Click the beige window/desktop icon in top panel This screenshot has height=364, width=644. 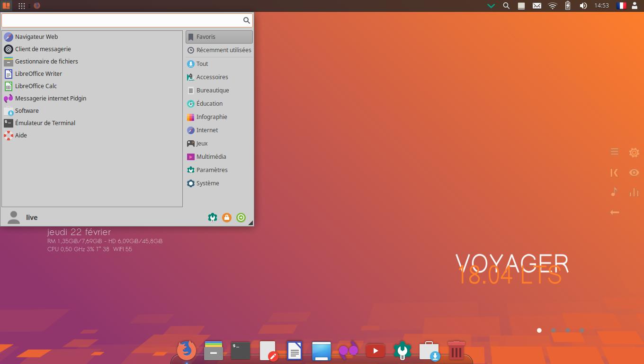(x=521, y=6)
